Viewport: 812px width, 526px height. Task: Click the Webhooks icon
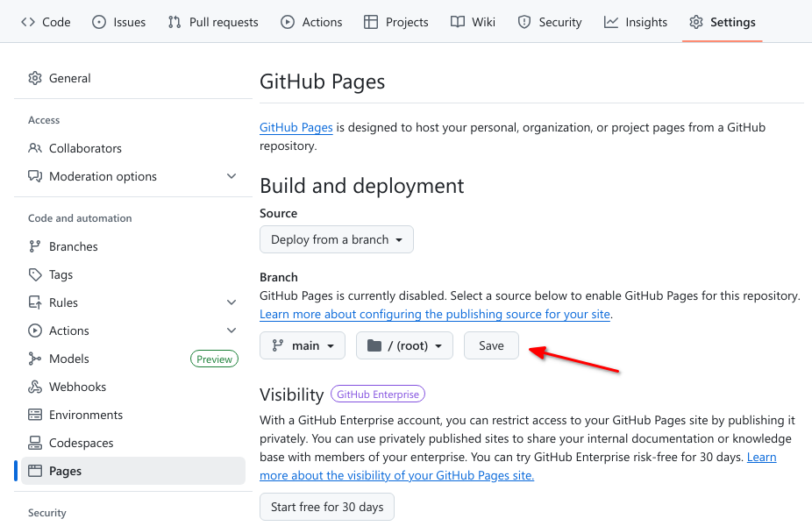point(35,387)
